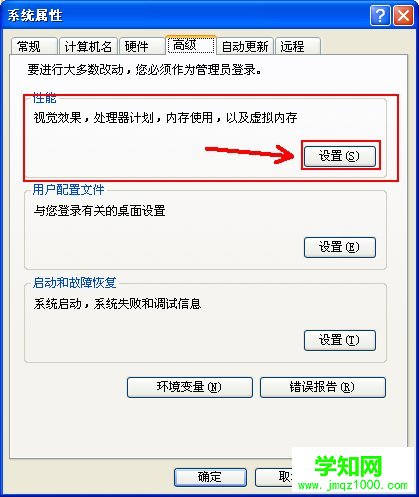The image size is (419, 497).
Task: Click the 错误报告(R) button
Action: [x=323, y=387]
